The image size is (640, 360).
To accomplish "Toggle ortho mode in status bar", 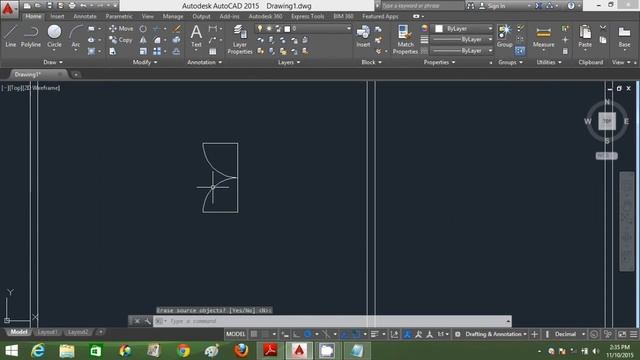I will pos(296,334).
